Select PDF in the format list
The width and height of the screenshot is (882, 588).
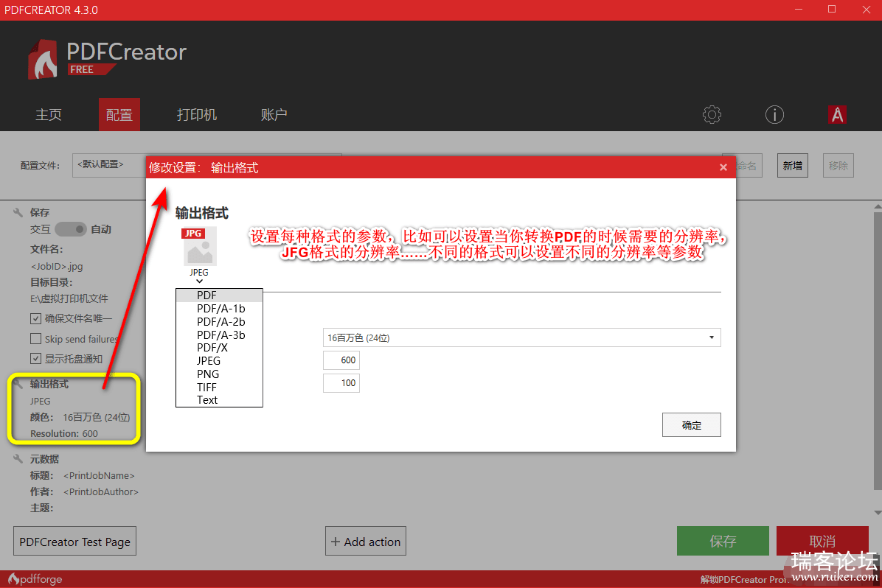(219, 295)
